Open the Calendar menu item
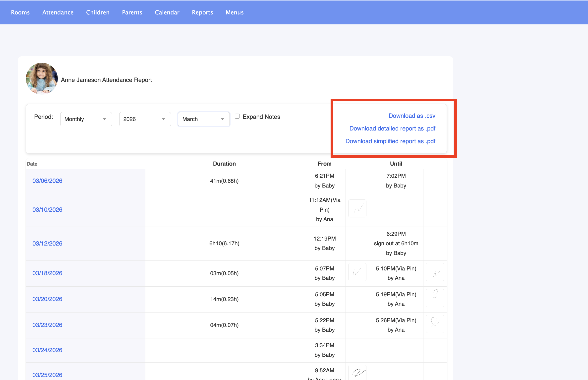The height and width of the screenshot is (380, 588). [x=167, y=12]
